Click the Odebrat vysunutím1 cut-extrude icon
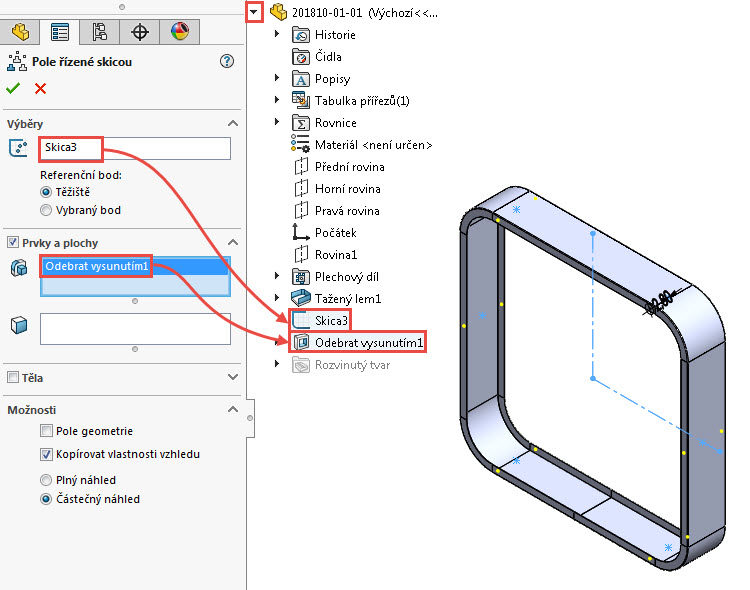750x590 pixels. pyautogui.click(x=301, y=343)
